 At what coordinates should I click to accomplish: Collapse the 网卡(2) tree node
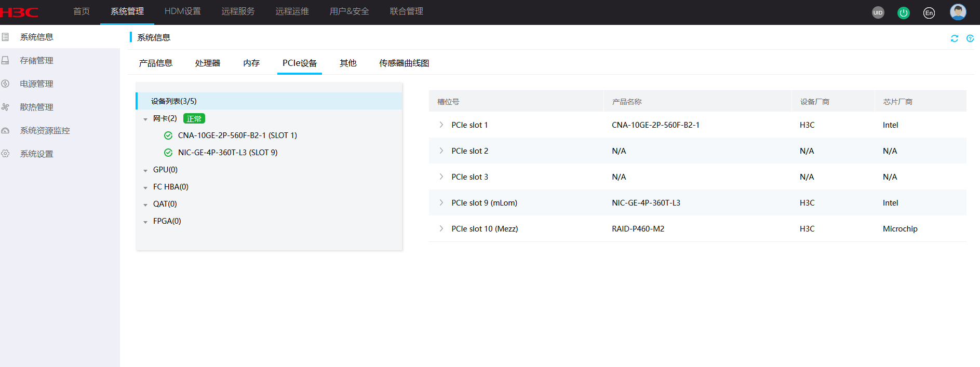click(x=145, y=119)
